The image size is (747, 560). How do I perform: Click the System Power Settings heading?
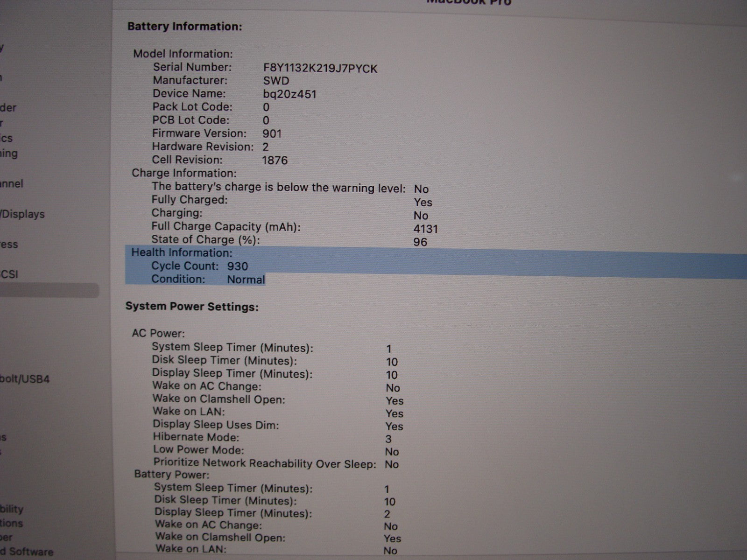(x=192, y=307)
